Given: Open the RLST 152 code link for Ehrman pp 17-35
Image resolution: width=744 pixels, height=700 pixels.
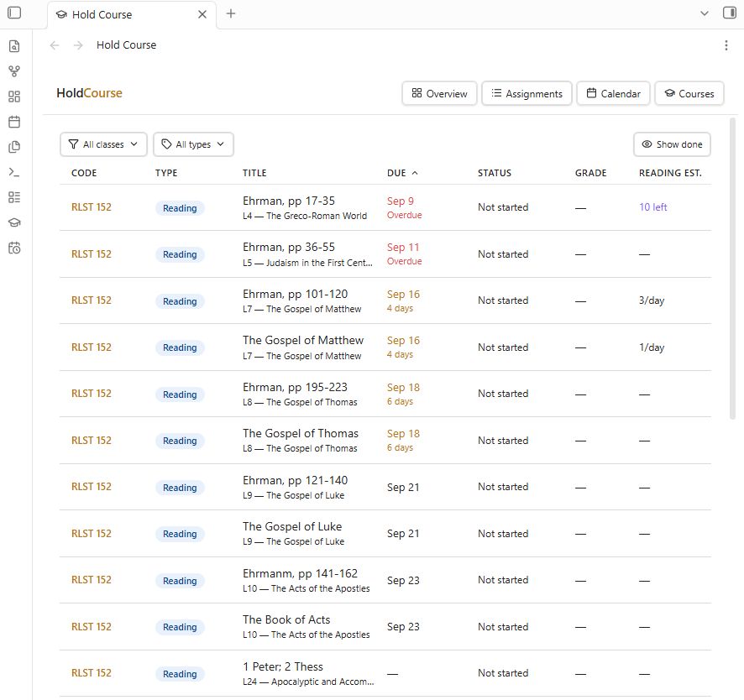Looking at the screenshot, I should pyautogui.click(x=91, y=207).
